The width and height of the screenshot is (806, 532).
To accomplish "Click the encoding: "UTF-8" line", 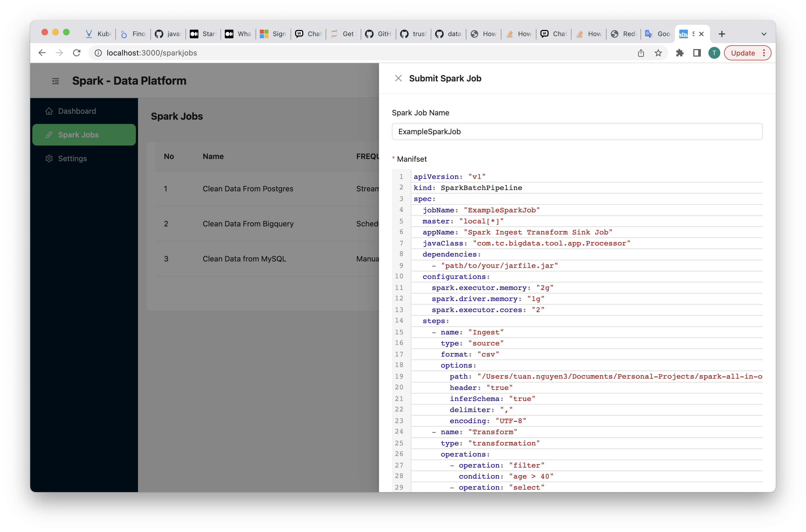I will tap(587, 421).
